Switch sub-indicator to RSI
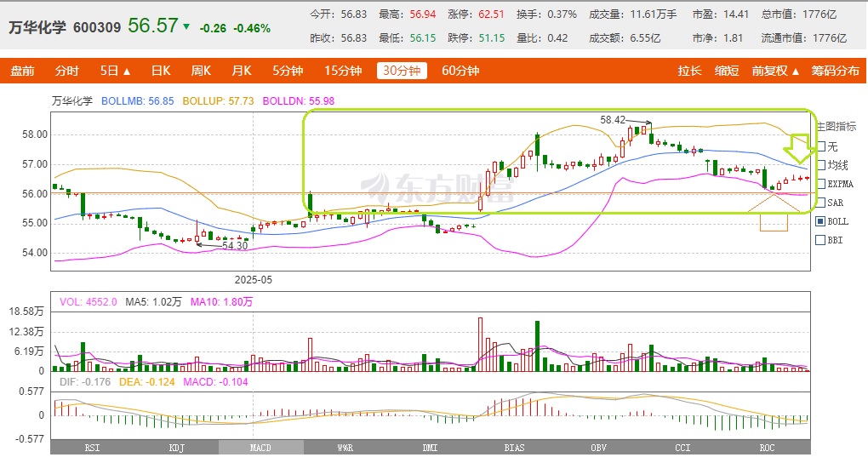This screenshot has height=463, width=868. (93, 448)
